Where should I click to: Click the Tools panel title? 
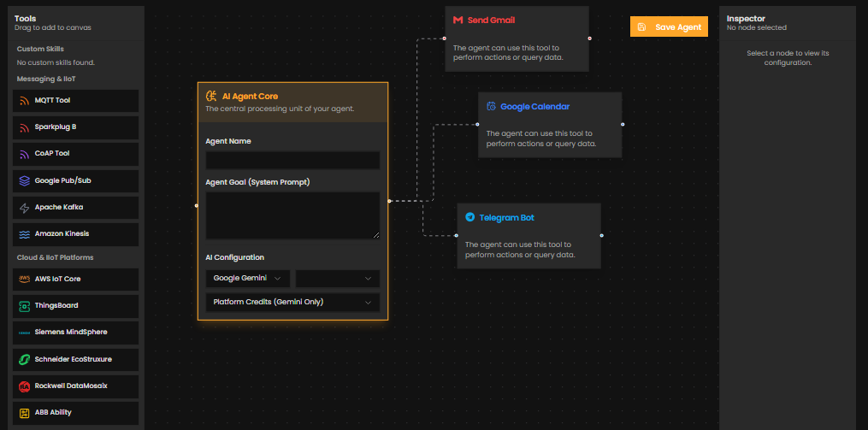(x=25, y=19)
